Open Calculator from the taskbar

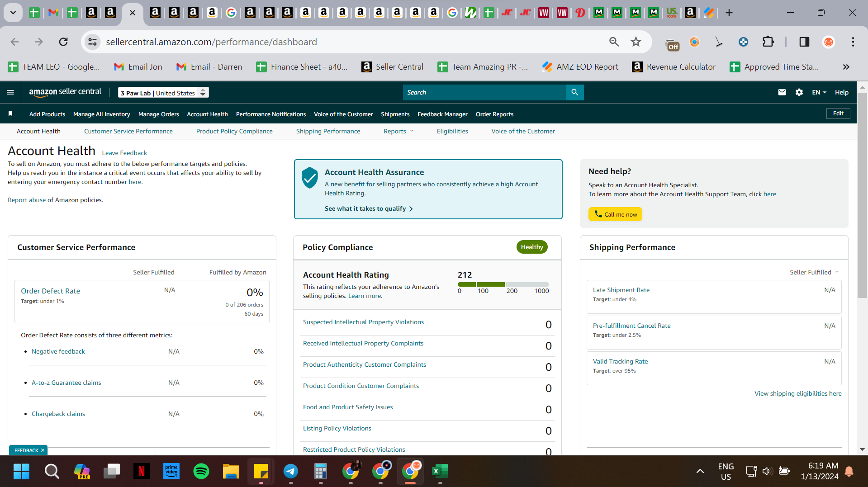[x=320, y=471]
